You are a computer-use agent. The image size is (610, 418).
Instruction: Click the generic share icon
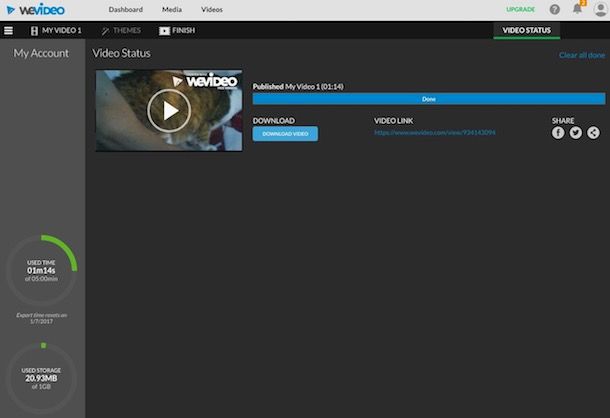(593, 133)
